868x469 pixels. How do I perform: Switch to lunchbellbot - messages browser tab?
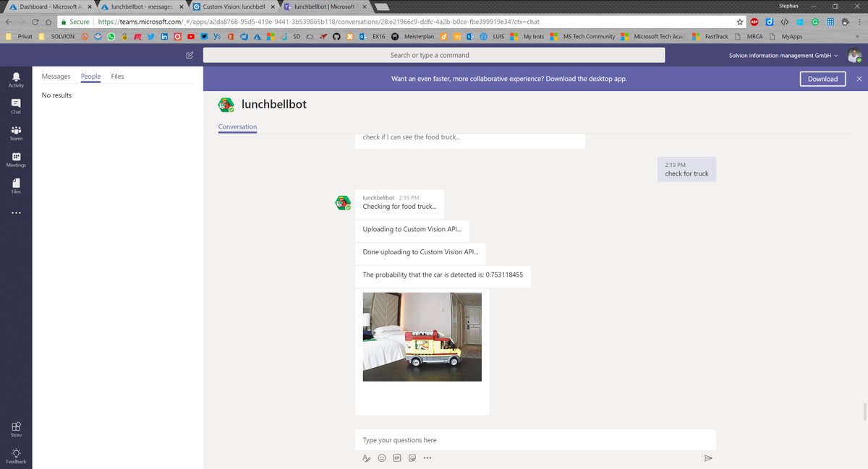click(x=140, y=7)
